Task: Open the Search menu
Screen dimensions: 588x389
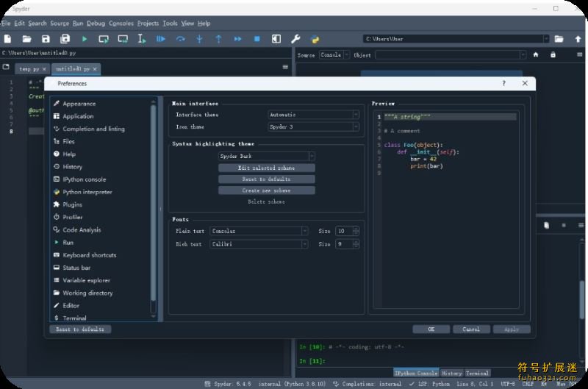Action: (x=37, y=24)
